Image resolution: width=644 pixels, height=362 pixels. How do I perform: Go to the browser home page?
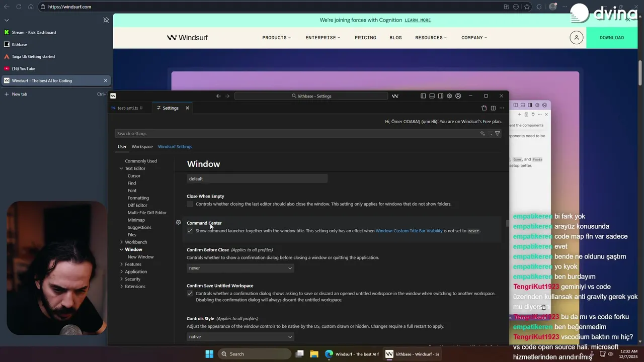pyautogui.click(x=31, y=7)
